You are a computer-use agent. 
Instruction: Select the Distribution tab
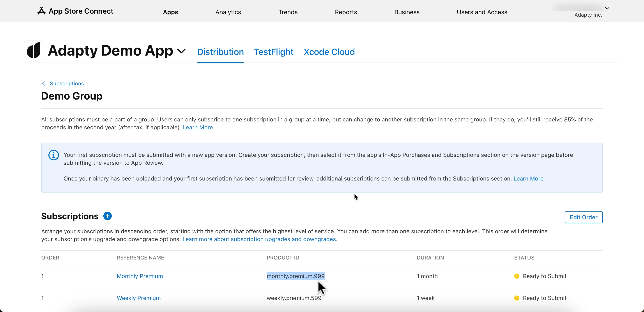220,52
